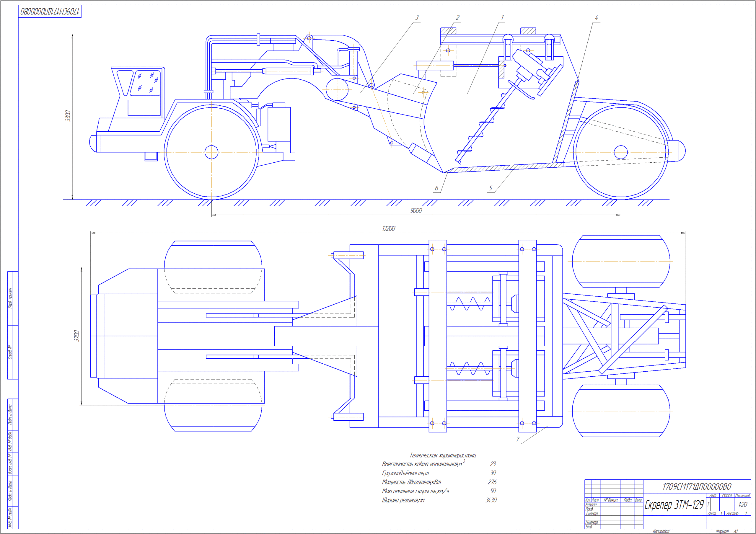This screenshot has height=534, width=756.
Task: Click the 9000 wheelbase dimension text
Action: (416, 211)
